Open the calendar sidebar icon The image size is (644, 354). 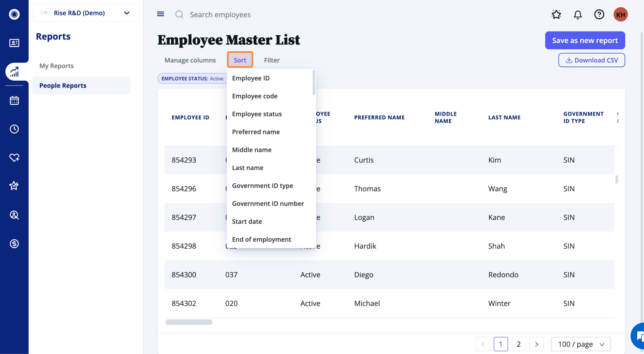tap(14, 100)
